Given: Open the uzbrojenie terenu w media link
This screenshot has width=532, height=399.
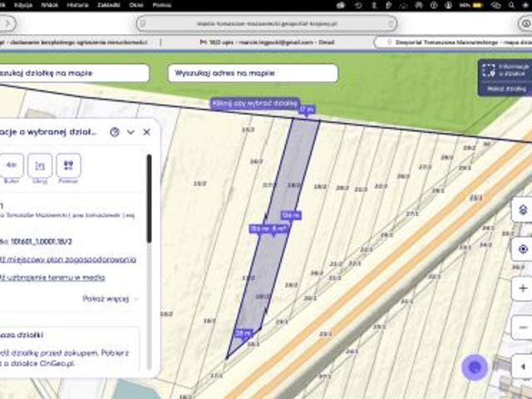Looking at the screenshot, I should (53, 278).
